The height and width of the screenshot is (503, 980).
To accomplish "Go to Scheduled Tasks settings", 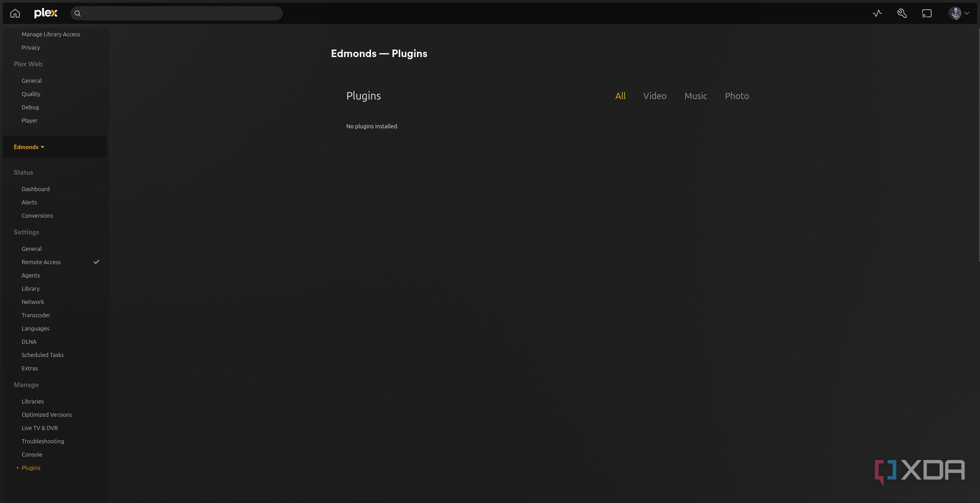I will (x=42, y=355).
